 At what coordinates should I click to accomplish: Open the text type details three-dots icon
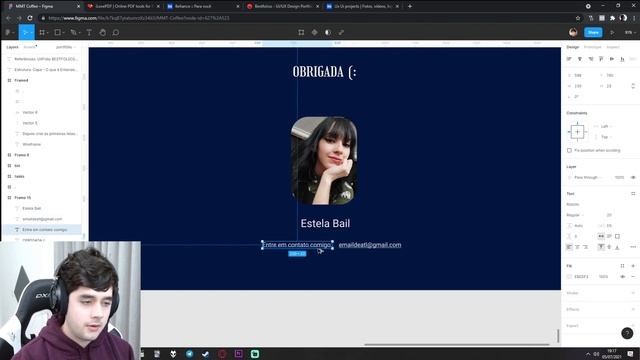(x=633, y=247)
